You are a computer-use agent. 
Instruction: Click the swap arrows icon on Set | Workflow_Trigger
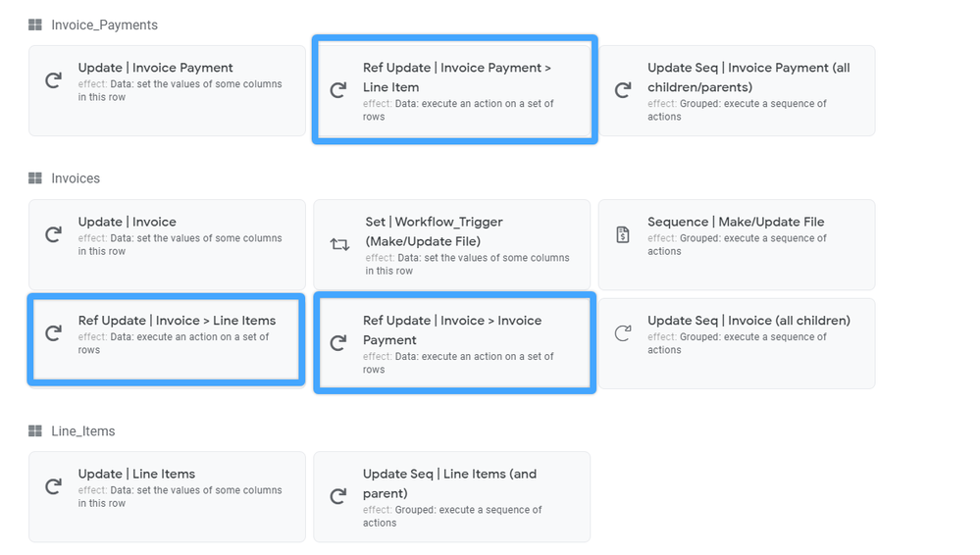[x=340, y=244]
